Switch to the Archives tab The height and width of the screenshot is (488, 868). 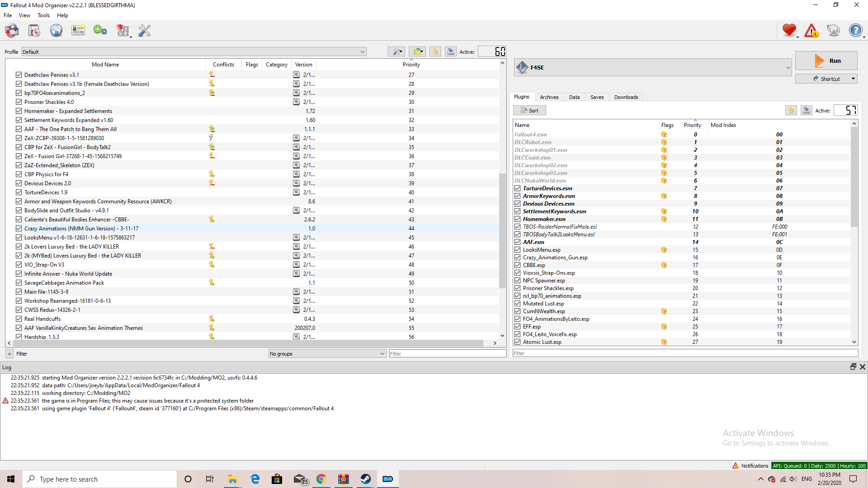(x=549, y=97)
